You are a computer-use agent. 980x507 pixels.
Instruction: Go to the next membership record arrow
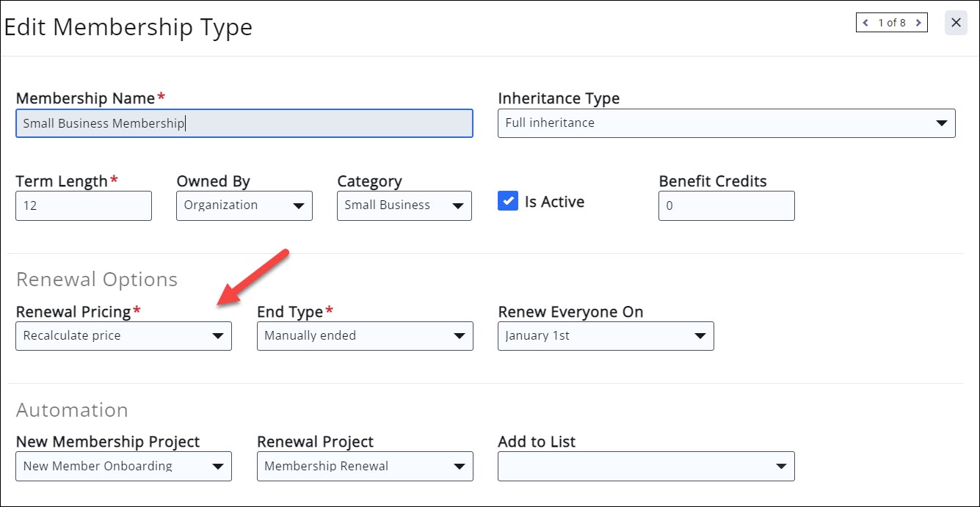click(x=918, y=23)
